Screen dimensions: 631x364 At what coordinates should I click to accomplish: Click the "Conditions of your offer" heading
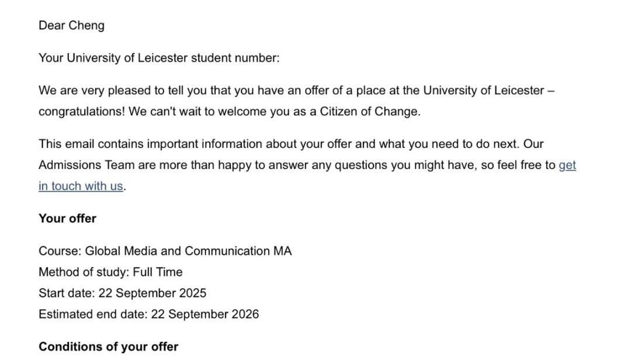point(108,346)
